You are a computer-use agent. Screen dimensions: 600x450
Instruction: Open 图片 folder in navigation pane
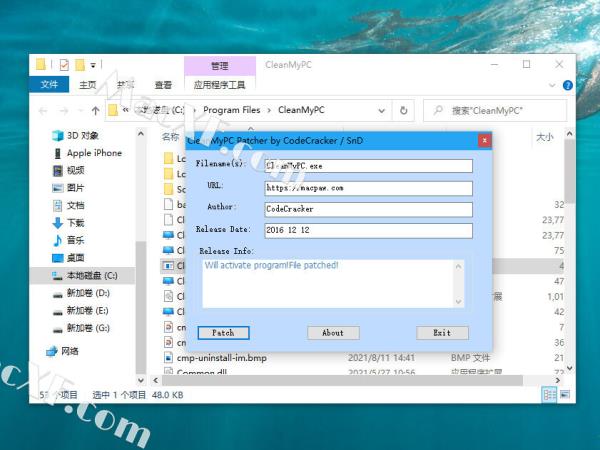pos(75,188)
